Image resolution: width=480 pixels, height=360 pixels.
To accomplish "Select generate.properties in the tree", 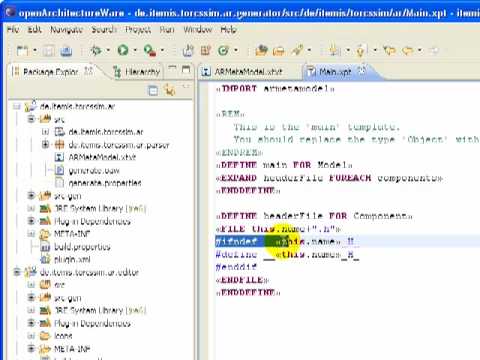I will tap(105, 183).
